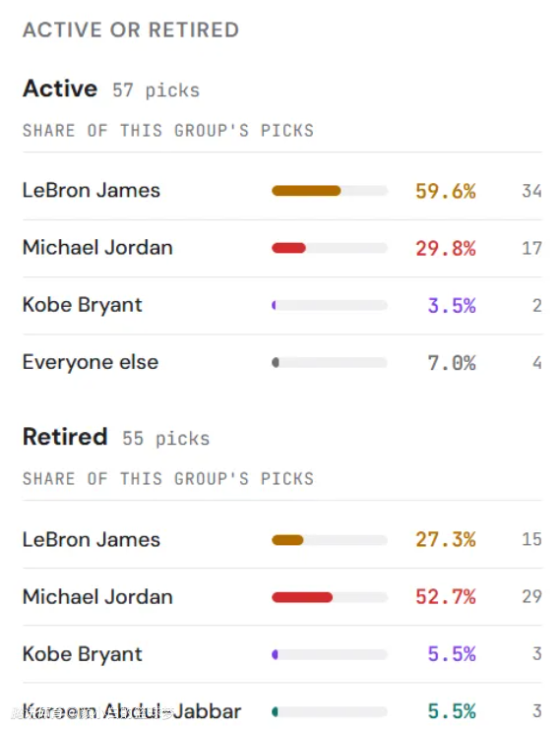Viewport: 560px width, 729px height.
Task: Select LeBron James row in Retired group
Action: click(282, 539)
